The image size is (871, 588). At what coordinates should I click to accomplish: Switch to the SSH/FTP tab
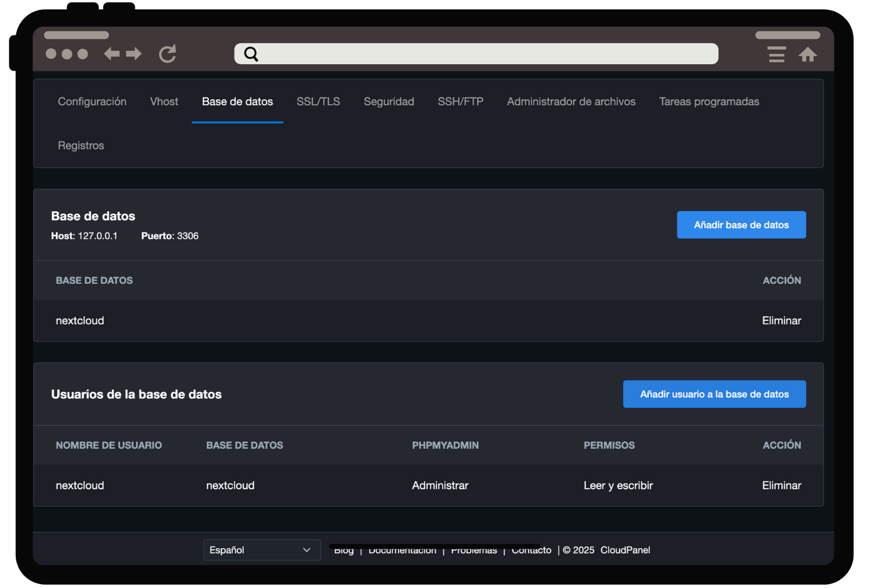[x=460, y=102]
